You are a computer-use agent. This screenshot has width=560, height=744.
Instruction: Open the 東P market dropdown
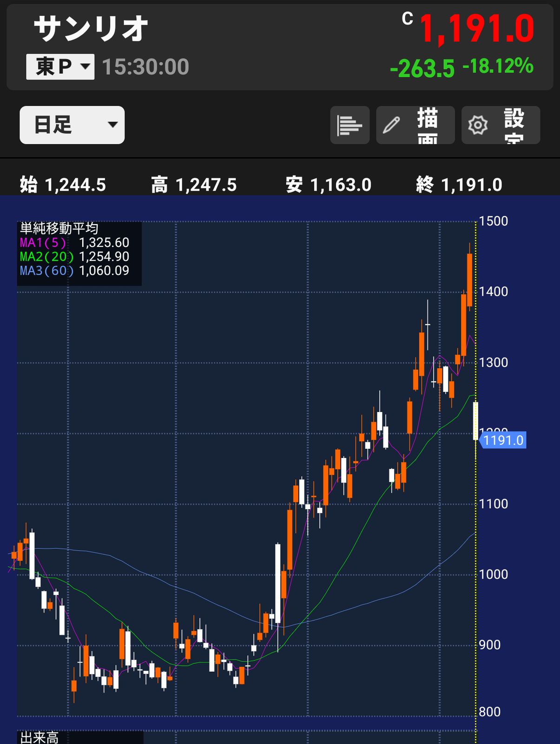(x=60, y=66)
